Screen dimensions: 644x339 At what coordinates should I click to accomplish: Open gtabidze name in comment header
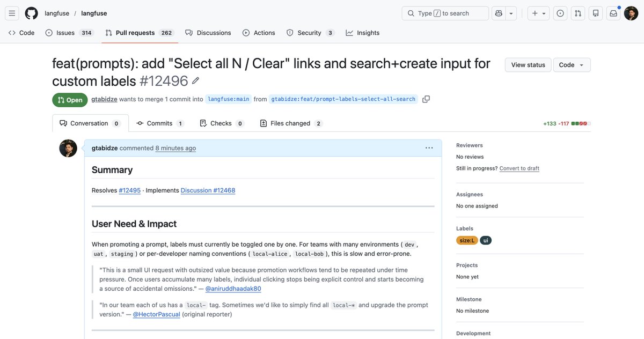(105, 148)
